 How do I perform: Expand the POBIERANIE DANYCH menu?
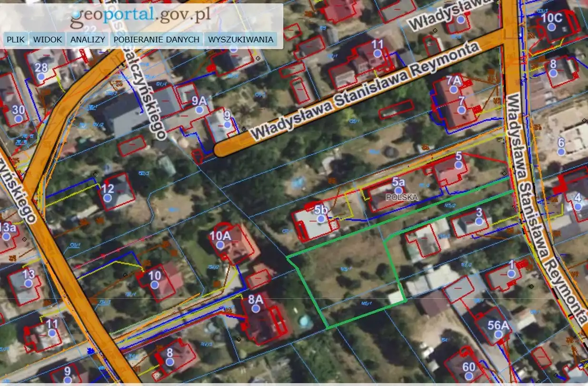tap(156, 40)
